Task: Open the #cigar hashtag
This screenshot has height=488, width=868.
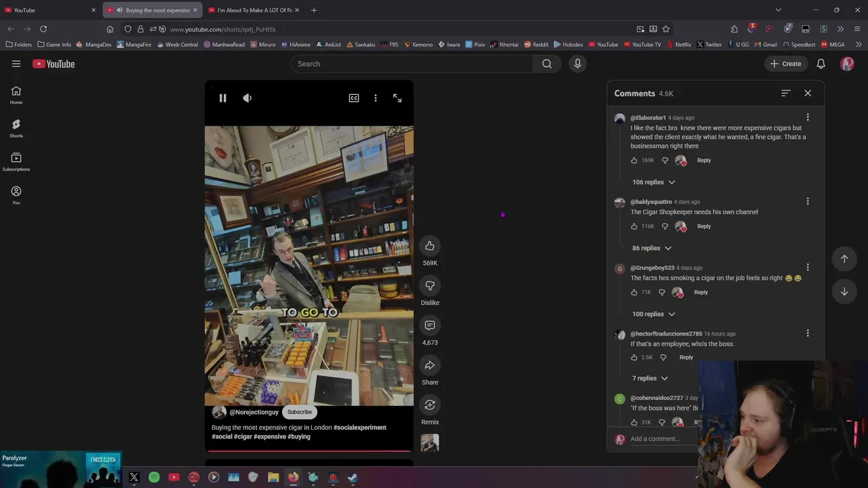Action: tap(243, 436)
